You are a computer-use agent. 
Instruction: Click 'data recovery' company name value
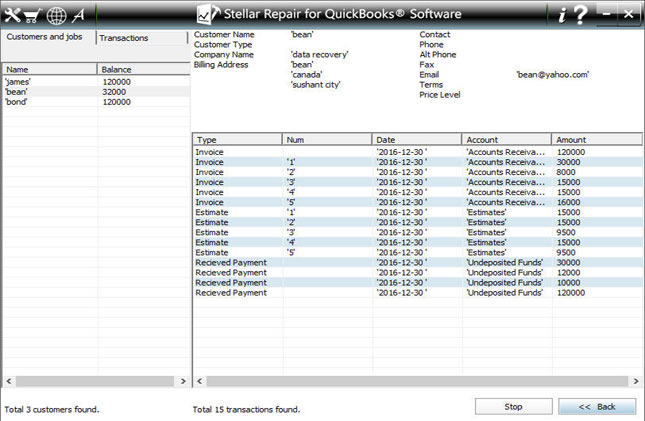point(320,54)
